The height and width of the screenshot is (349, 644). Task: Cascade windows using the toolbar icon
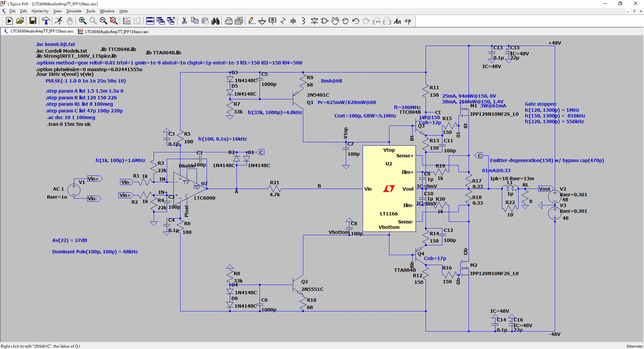pos(161,20)
